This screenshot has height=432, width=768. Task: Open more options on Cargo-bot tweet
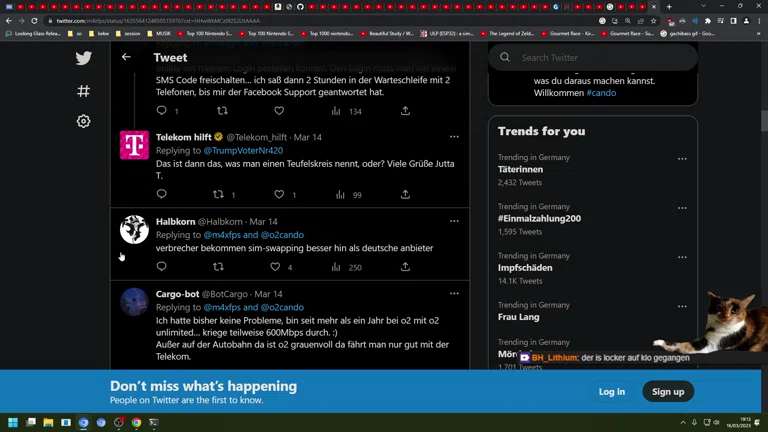tap(454, 294)
